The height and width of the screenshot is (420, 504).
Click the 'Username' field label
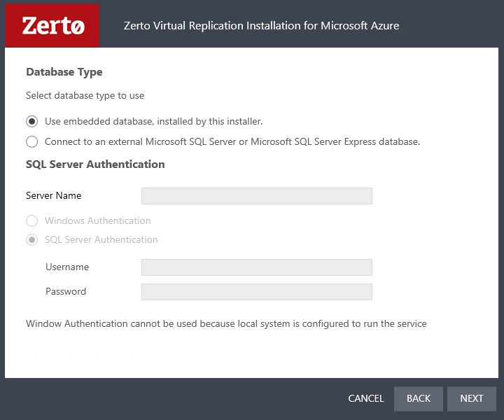point(67,267)
